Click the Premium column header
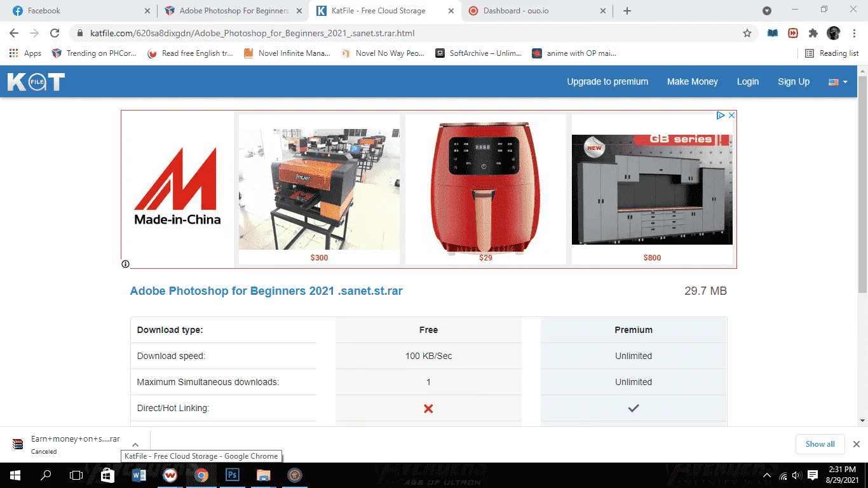868x488 pixels. [634, 330]
